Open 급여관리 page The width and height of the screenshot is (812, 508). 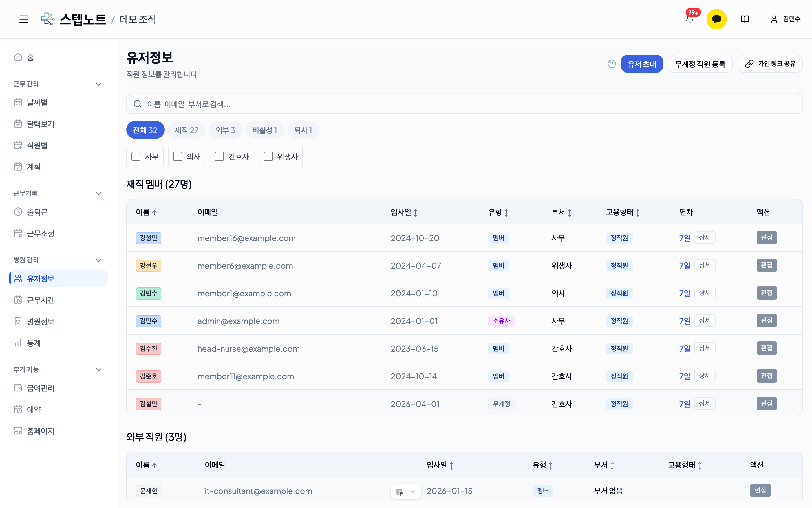click(x=58, y=388)
